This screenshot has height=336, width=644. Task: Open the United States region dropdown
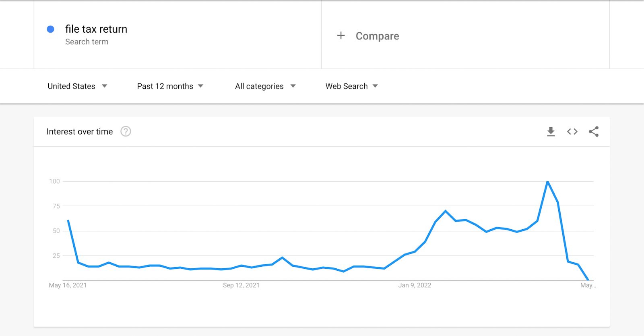pyautogui.click(x=78, y=86)
